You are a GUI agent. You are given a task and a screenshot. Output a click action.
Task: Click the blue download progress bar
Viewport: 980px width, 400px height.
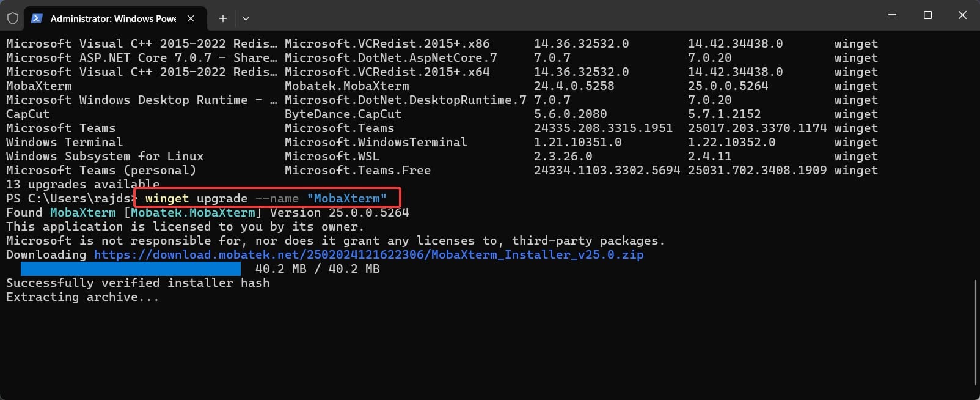click(x=131, y=269)
